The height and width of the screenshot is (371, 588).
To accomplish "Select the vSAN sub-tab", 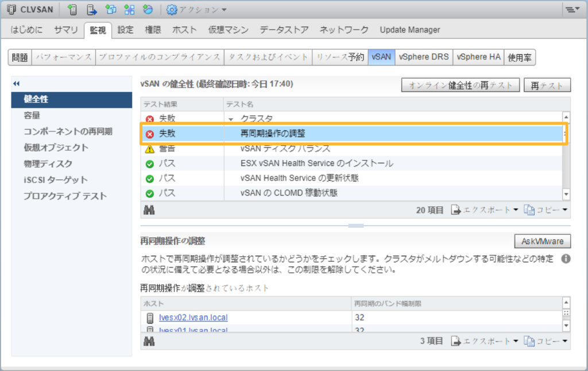I will click(x=381, y=57).
